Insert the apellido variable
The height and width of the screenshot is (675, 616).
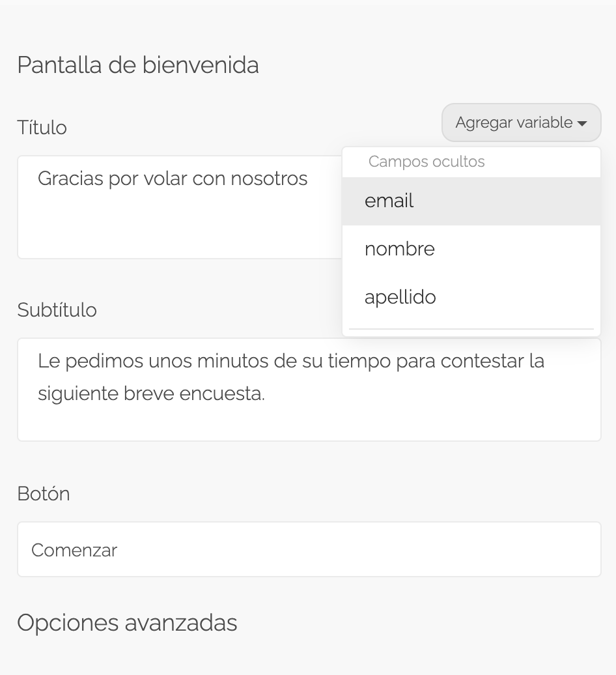click(x=471, y=298)
